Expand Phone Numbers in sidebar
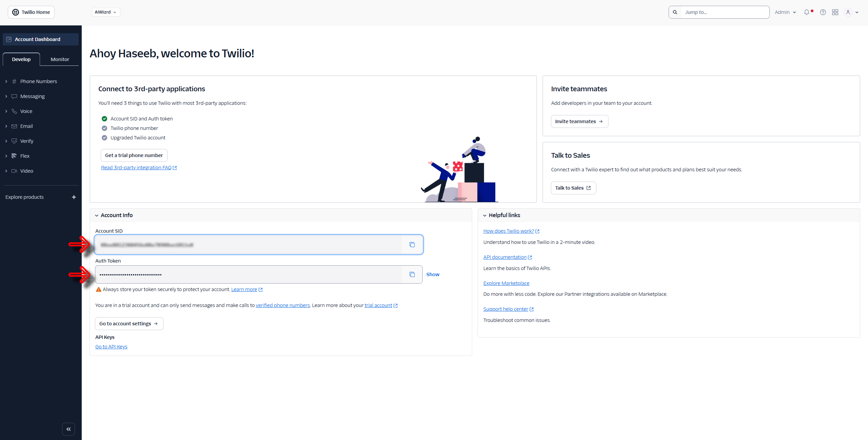The height and width of the screenshot is (440, 868). pyautogui.click(x=38, y=81)
